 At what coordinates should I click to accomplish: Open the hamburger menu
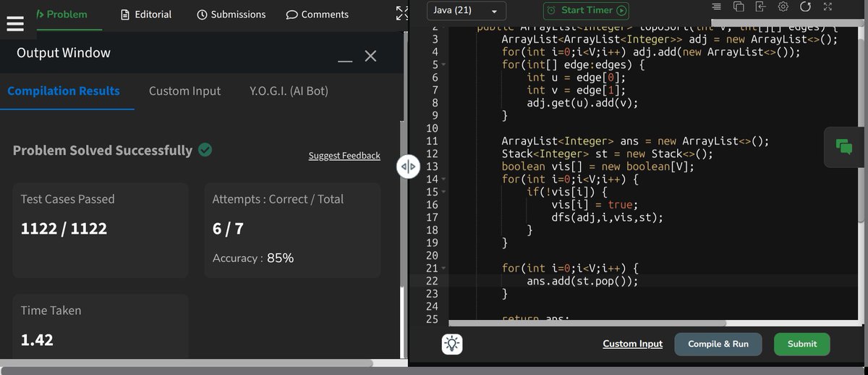click(15, 22)
